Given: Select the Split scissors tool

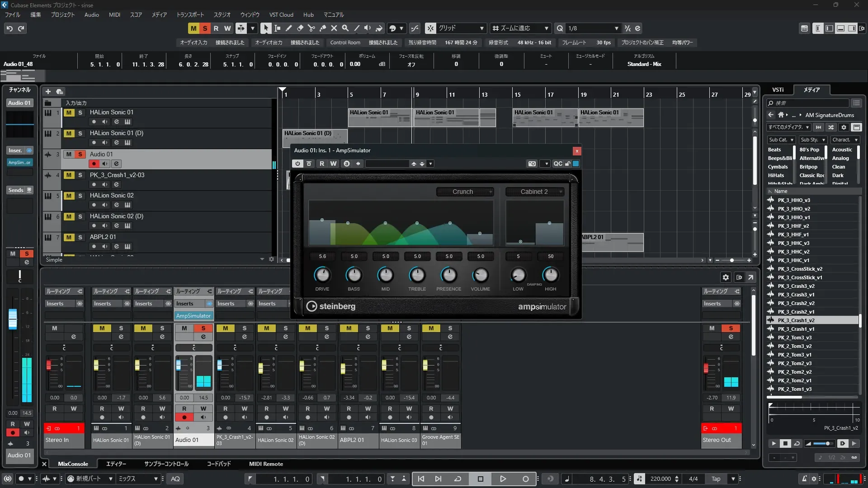Looking at the screenshot, I should (311, 28).
